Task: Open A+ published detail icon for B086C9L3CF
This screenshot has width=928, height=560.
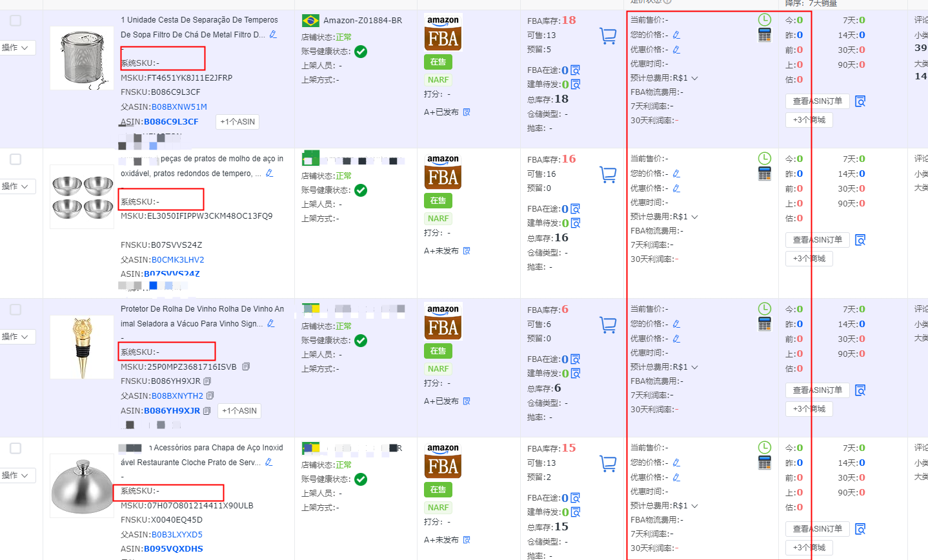Action: 467,112
